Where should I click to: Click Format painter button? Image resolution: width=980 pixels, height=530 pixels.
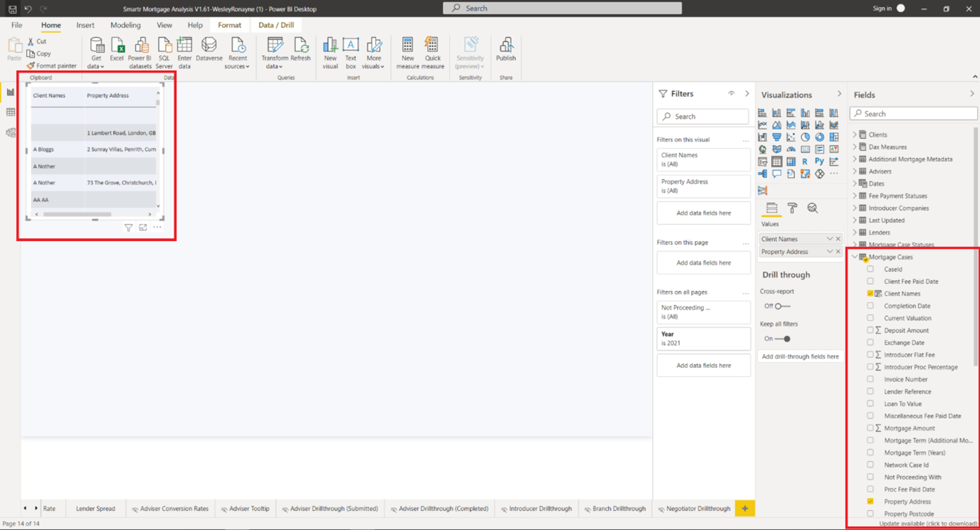(x=51, y=65)
